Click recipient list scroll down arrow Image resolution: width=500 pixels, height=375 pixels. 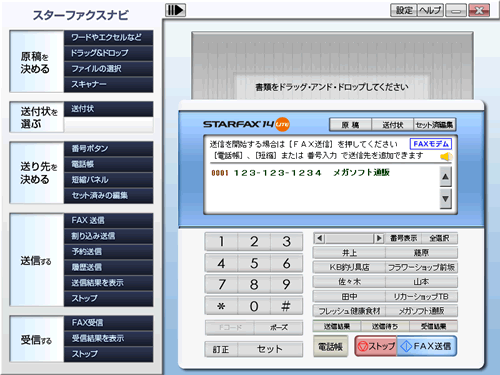pyautogui.click(x=446, y=199)
